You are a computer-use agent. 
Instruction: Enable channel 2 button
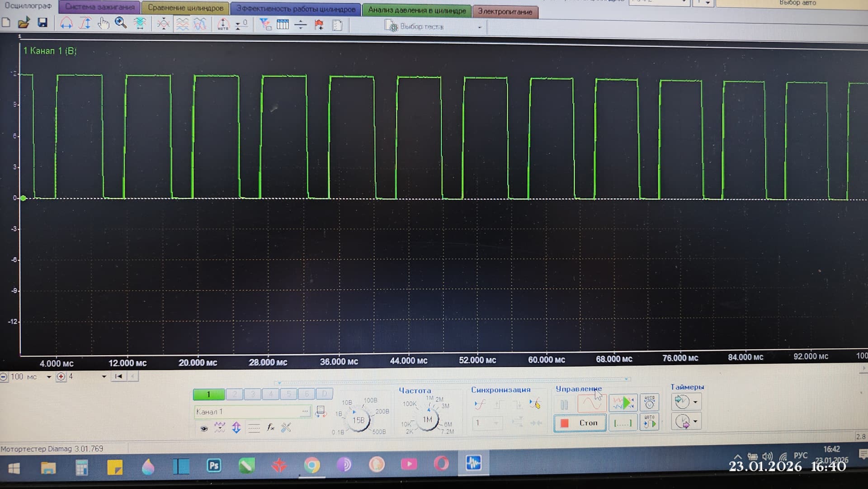tap(235, 394)
